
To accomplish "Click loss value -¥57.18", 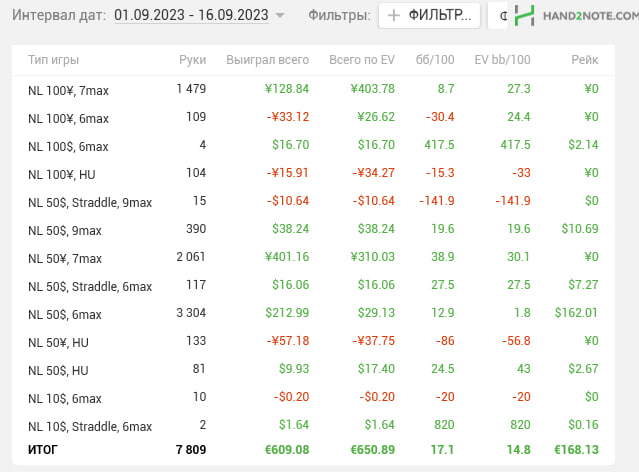I will point(288,340).
